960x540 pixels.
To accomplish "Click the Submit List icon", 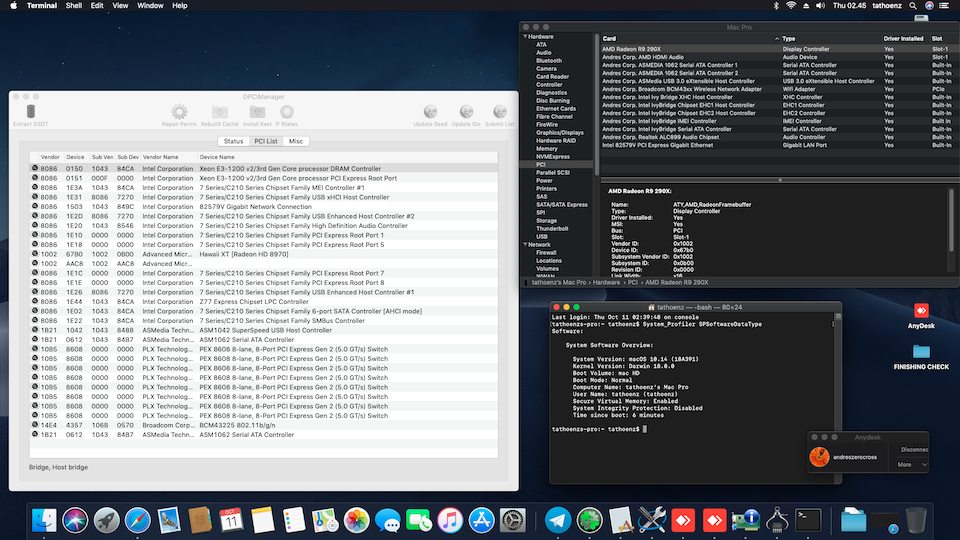I will [x=498, y=112].
